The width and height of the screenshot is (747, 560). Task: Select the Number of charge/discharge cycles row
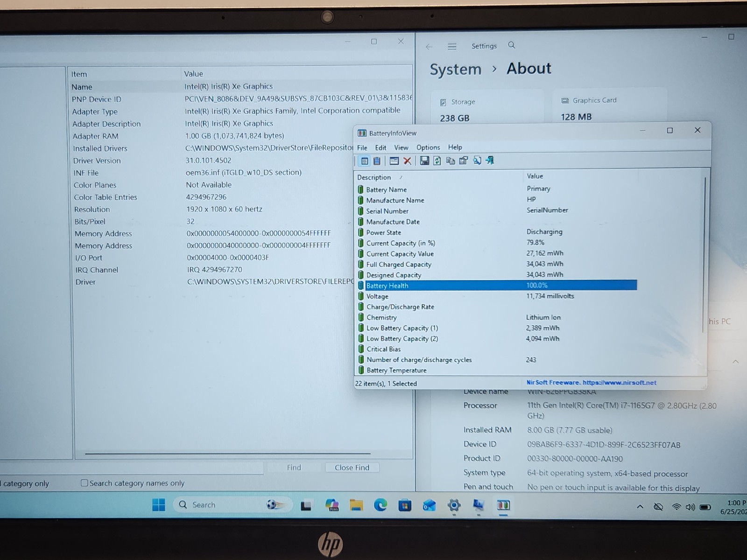click(496, 360)
